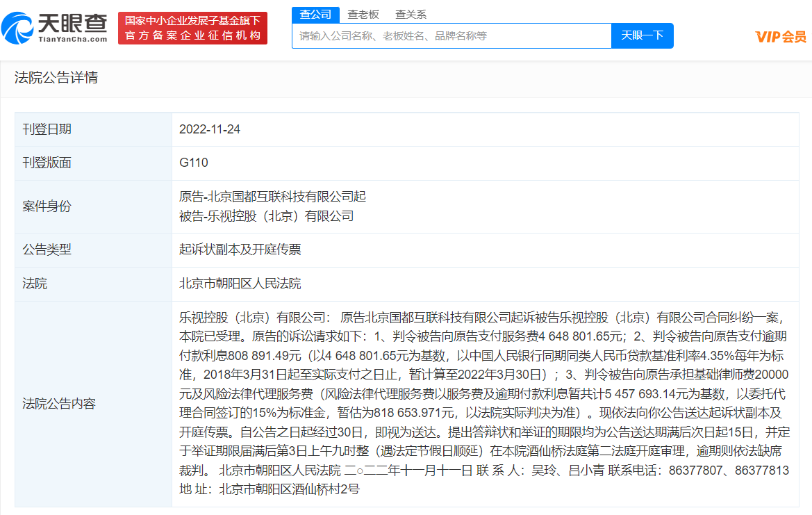Open plaintiff 原告-北京国都互联科技有限公司起

click(272, 197)
